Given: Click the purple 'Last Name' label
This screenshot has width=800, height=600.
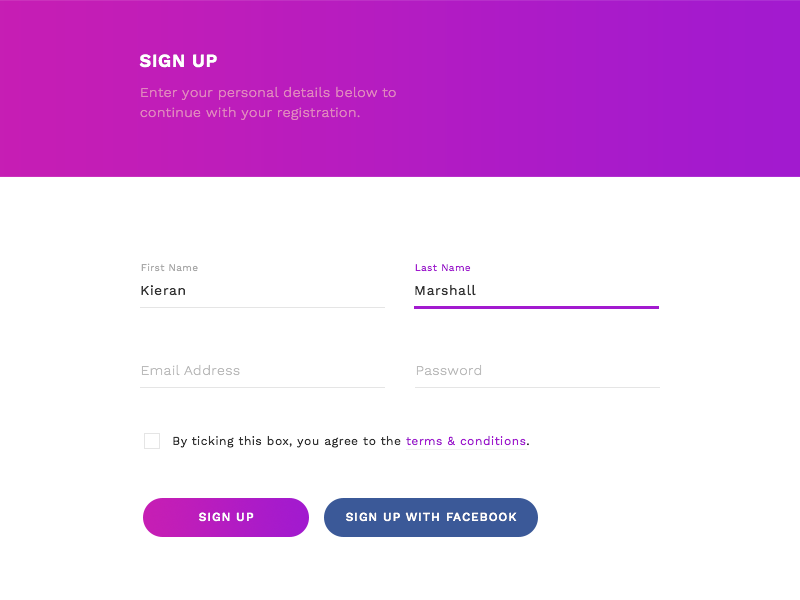Looking at the screenshot, I should pyautogui.click(x=442, y=268).
